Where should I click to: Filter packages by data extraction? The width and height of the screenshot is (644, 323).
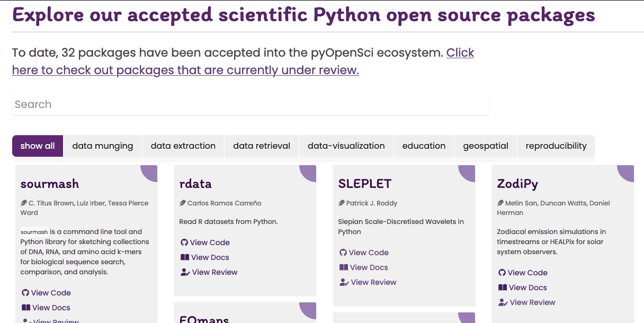(183, 146)
